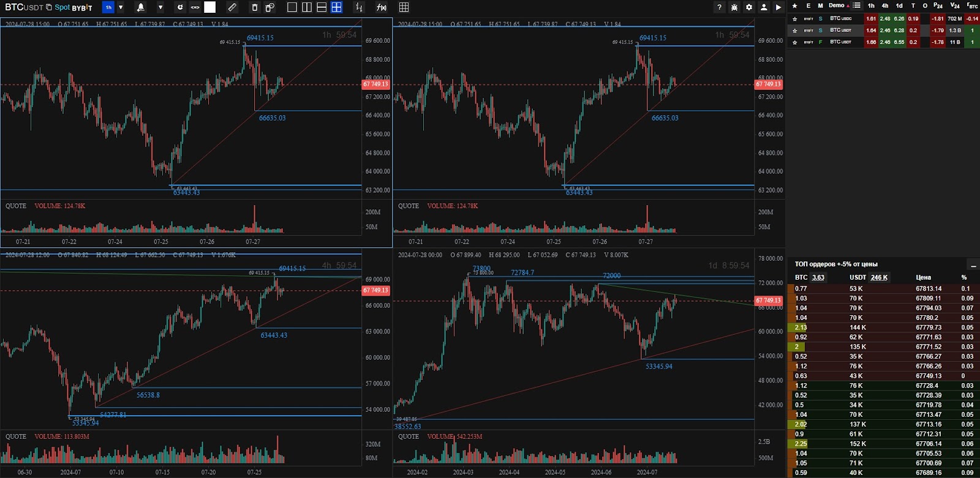Click order row with price 67706.14
The width and height of the screenshot is (980, 478).
pos(884,444)
